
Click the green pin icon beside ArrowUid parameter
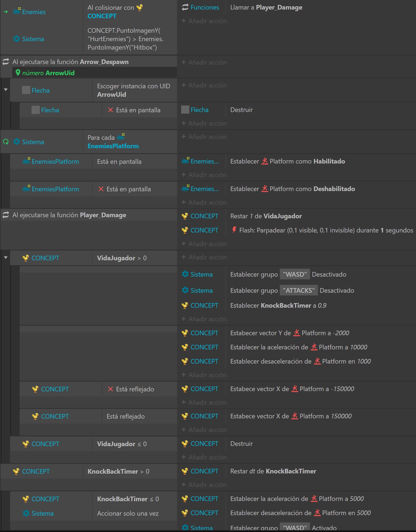coord(18,73)
